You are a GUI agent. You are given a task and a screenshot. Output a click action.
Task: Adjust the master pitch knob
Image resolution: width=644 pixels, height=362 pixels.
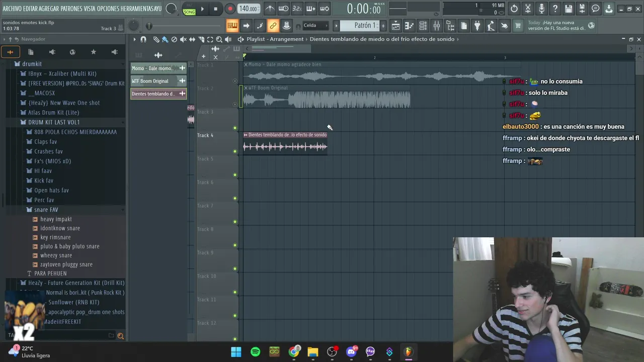pyautogui.click(x=133, y=26)
